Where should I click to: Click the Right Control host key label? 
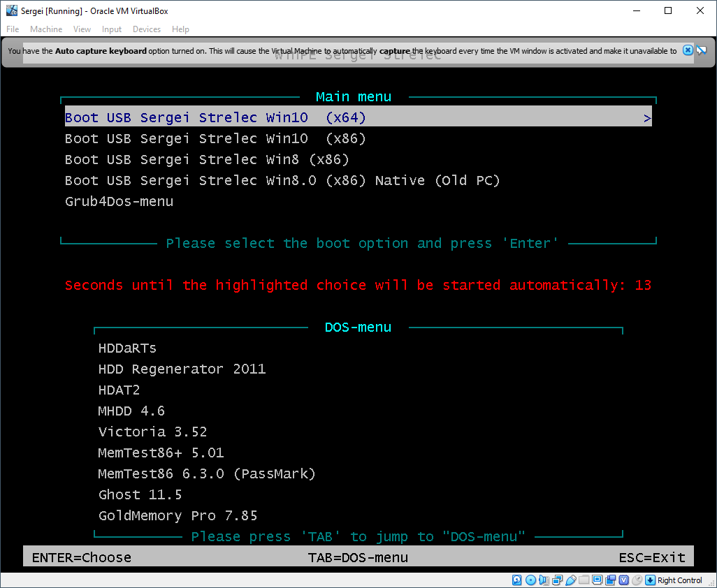[x=679, y=580]
